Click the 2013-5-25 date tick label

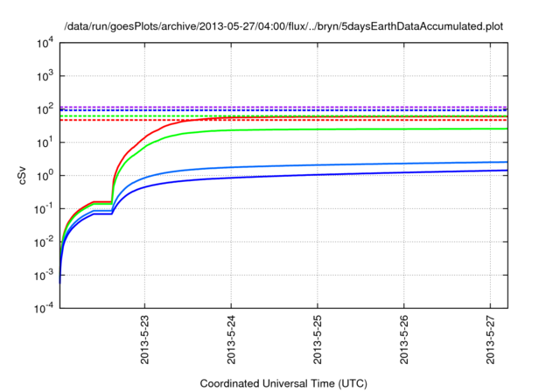(318, 339)
